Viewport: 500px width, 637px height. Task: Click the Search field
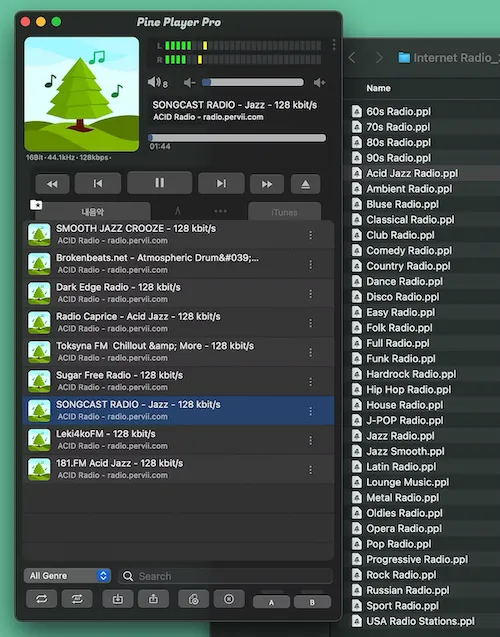[x=226, y=576]
